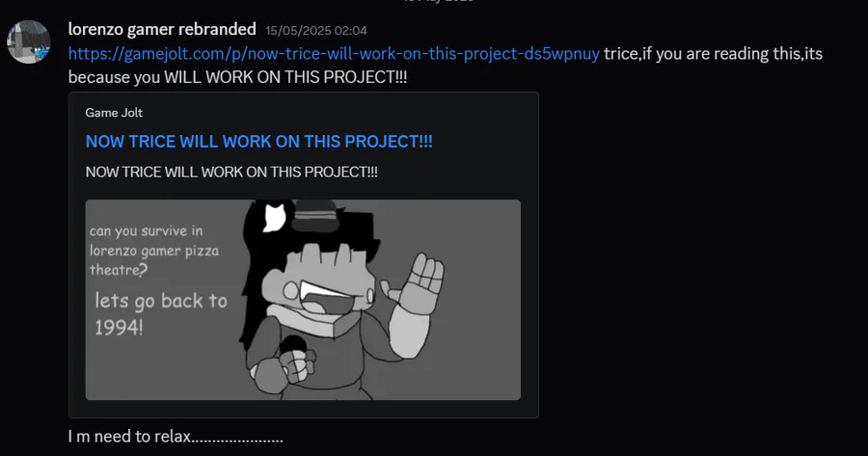This screenshot has height=456, width=868.
Task: Click the white shape in character's black hair
Action: click(274, 217)
